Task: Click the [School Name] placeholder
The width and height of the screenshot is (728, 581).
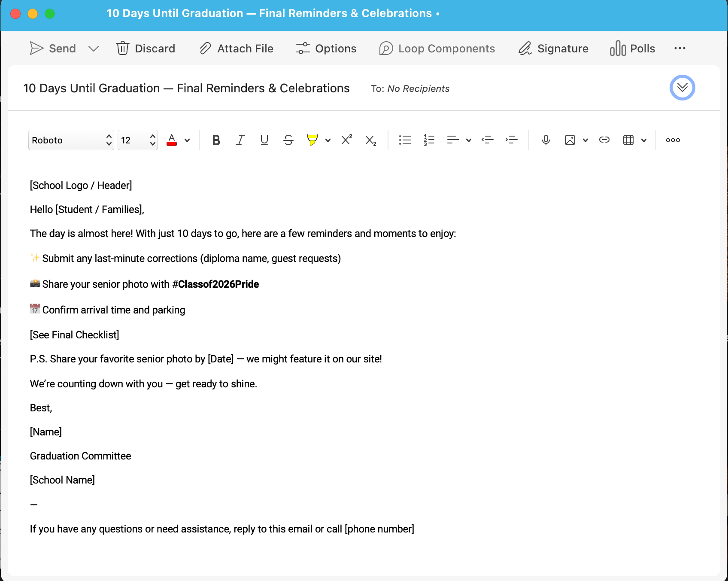Action: click(x=62, y=480)
